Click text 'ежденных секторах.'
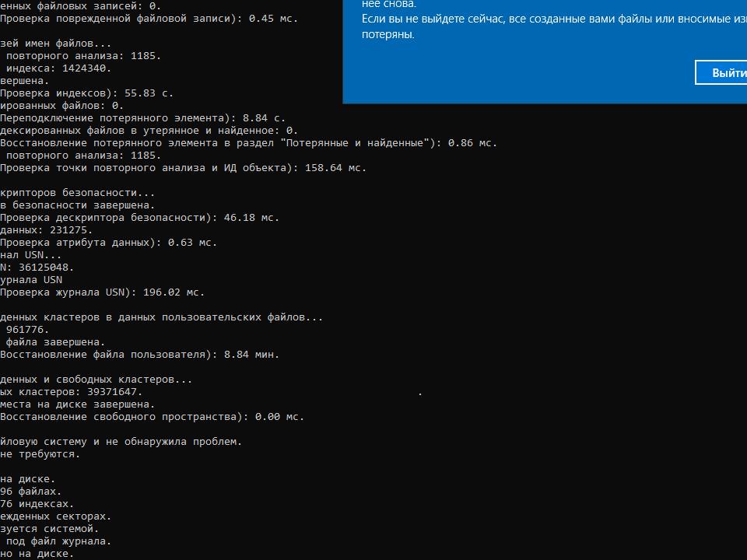Screen dimensions: 747x560 [55, 516]
